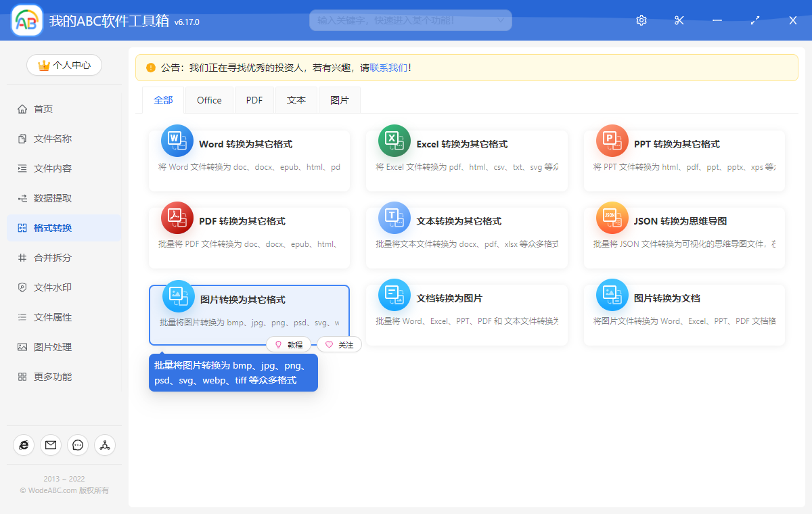812x514 pixels.
Task: Click the JSON 转换为思维导图 icon
Action: pos(612,218)
